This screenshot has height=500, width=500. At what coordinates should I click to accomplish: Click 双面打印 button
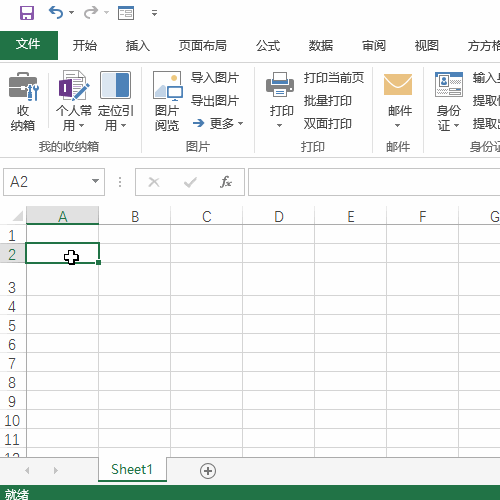[x=328, y=124]
